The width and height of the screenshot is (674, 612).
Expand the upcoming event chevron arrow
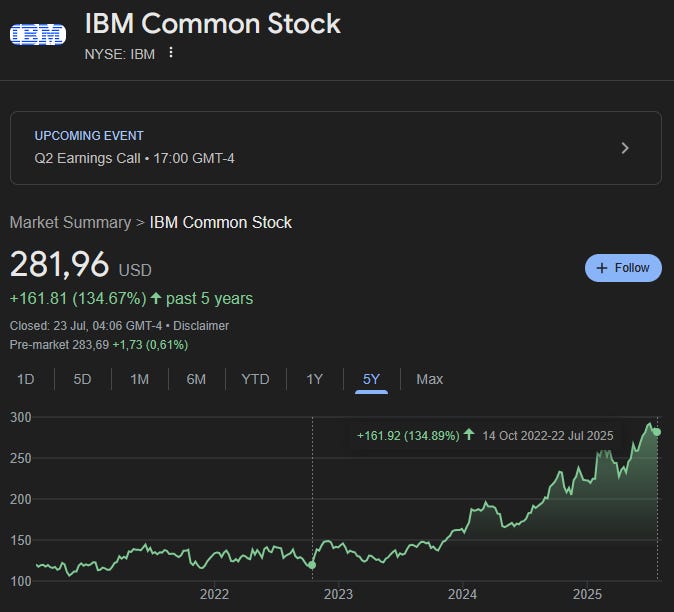625,148
